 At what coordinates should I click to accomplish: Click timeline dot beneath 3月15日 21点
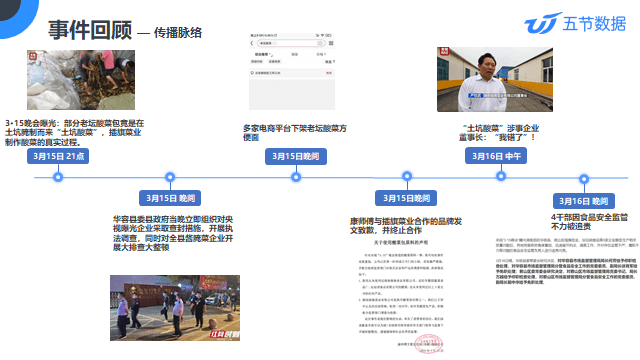[x=58, y=177]
